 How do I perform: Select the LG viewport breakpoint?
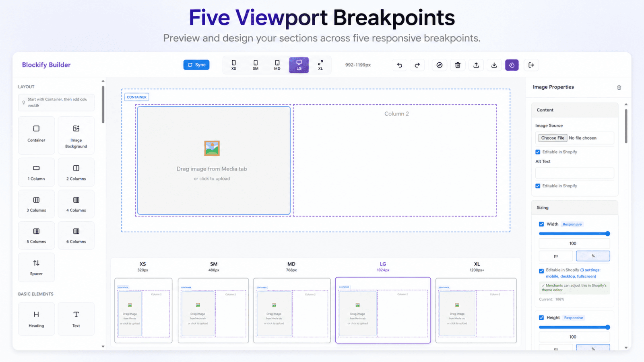[299, 65]
